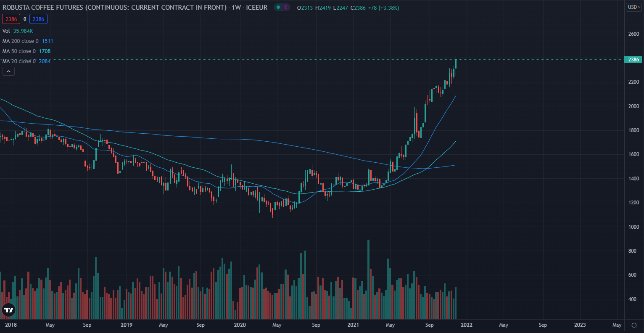The image size is (644, 333).
Task: Click the 2023 label on time axis
Action: click(580, 325)
